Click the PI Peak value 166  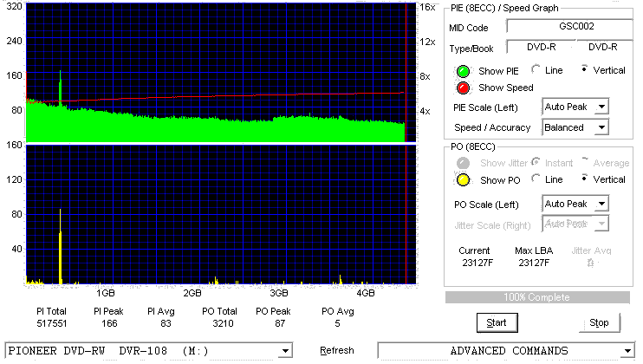click(109, 323)
